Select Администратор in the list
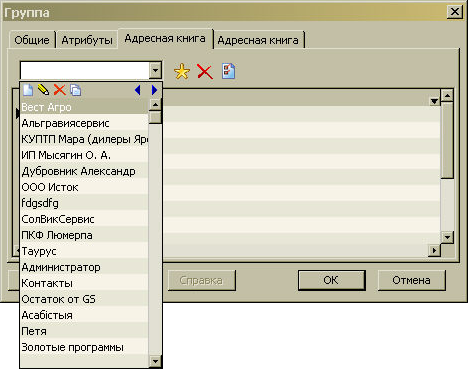468x369 pixels. point(84,267)
